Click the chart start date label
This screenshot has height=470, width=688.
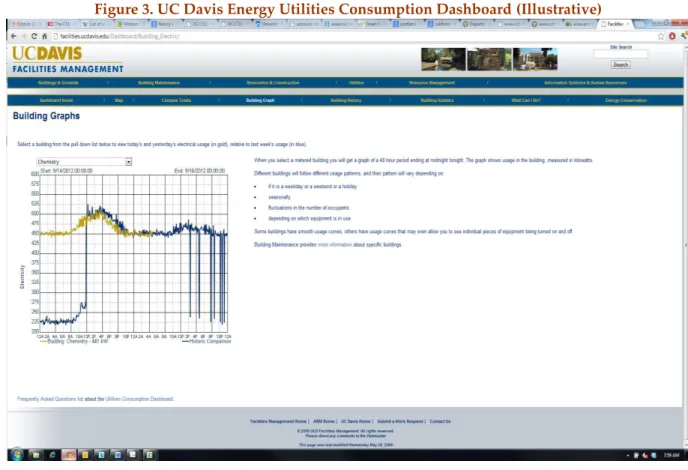tap(66, 171)
